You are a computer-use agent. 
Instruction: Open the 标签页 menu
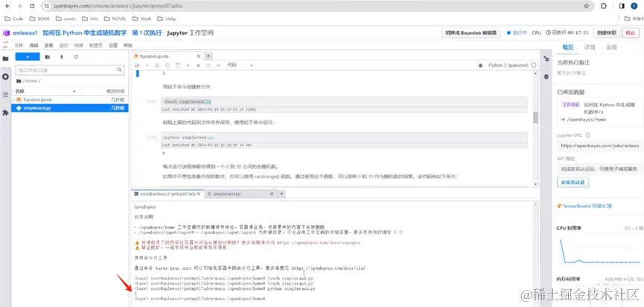pyautogui.click(x=96, y=45)
